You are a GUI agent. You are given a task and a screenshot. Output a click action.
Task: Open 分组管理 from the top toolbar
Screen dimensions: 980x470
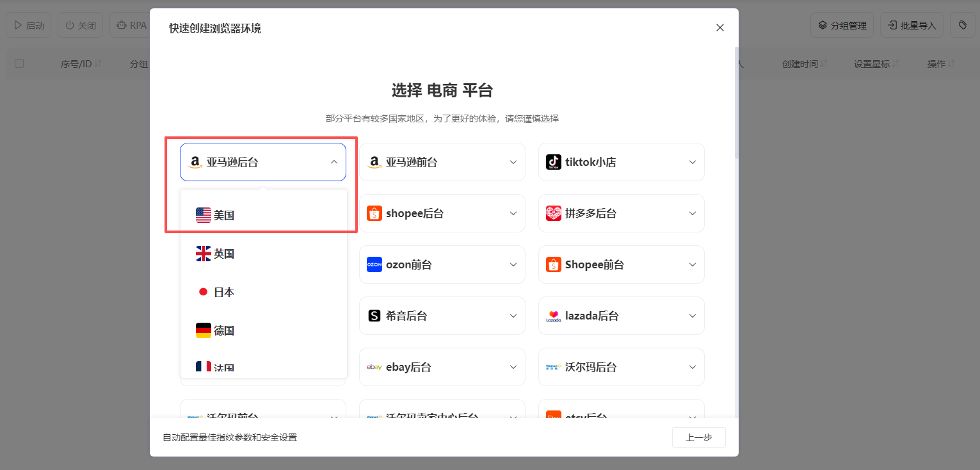[x=842, y=25]
